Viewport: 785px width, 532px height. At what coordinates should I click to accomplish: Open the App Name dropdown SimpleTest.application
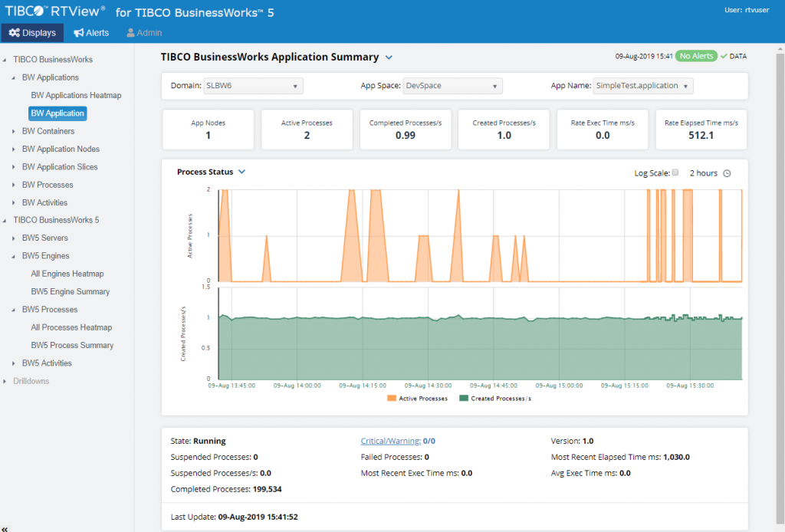point(643,86)
